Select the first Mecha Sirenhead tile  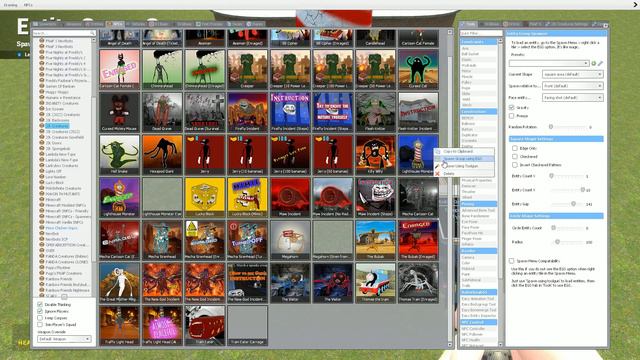[162, 240]
